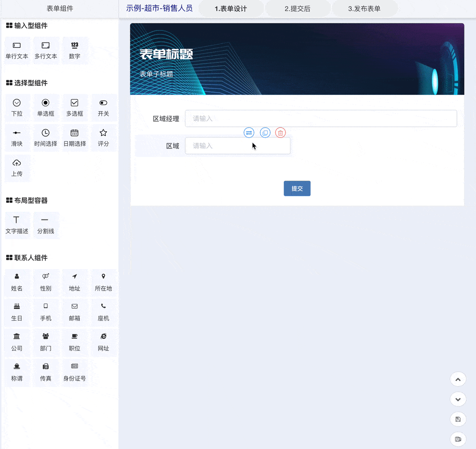Select the 滑块 slider component
Viewport: 476px width, 449px height.
tap(17, 137)
